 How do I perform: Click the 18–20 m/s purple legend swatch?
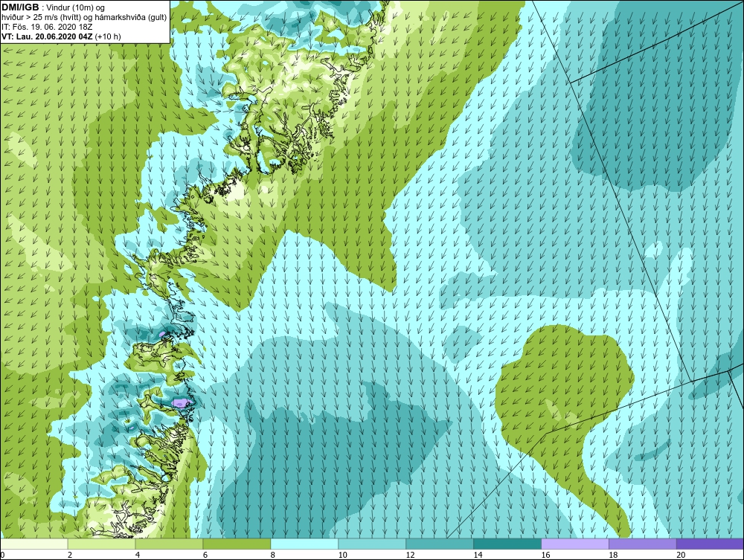643,544
